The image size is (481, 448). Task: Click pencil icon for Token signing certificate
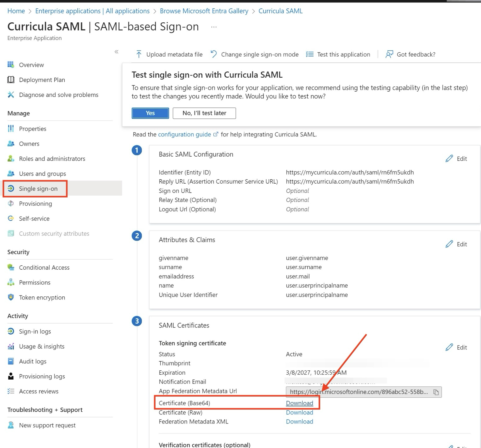[449, 347]
